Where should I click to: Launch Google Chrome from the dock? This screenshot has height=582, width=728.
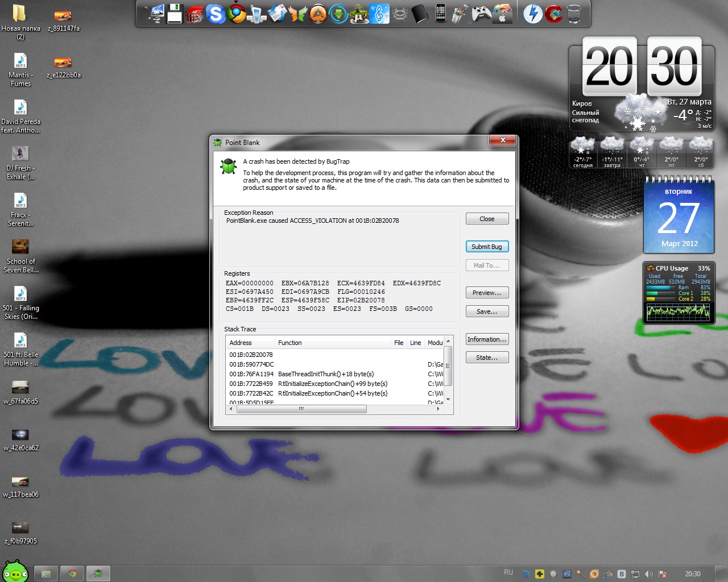(237, 13)
